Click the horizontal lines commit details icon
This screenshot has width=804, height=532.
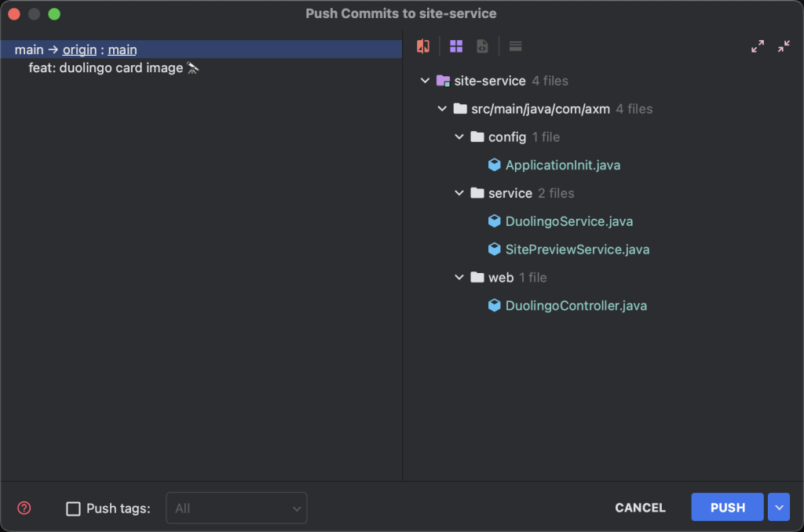tap(515, 46)
